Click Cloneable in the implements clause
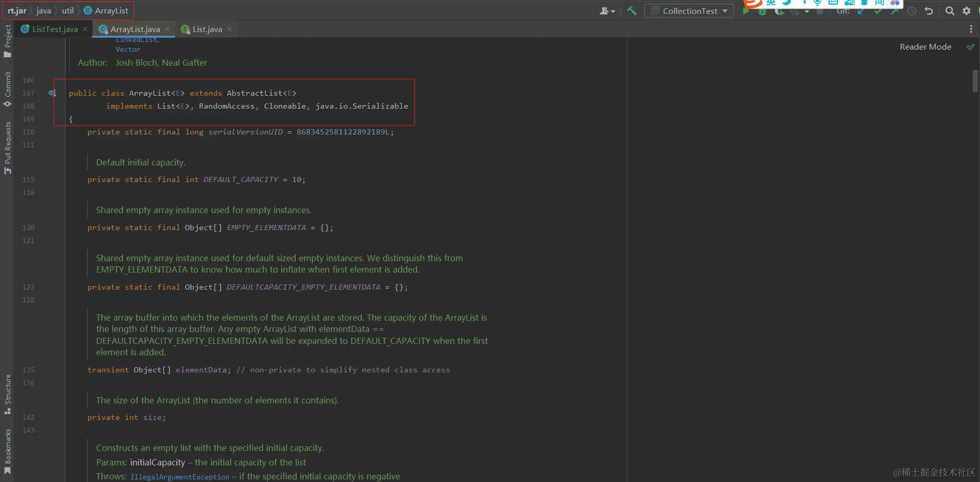The width and height of the screenshot is (980, 482). pyautogui.click(x=285, y=107)
